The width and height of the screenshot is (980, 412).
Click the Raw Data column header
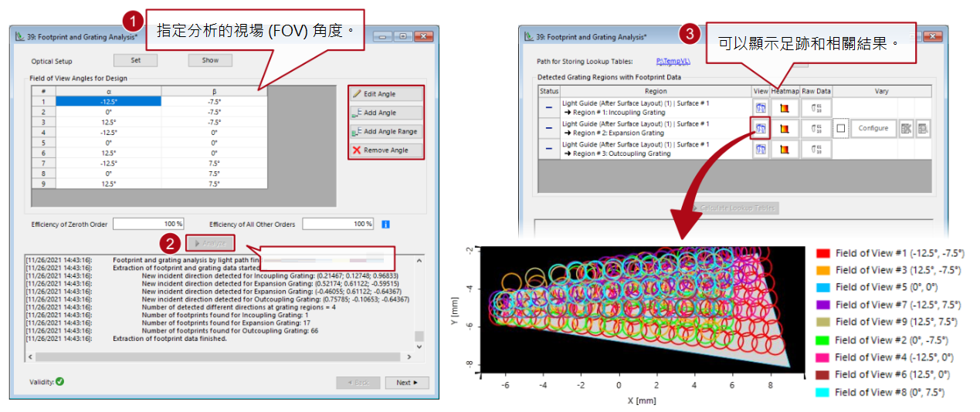point(816,91)
